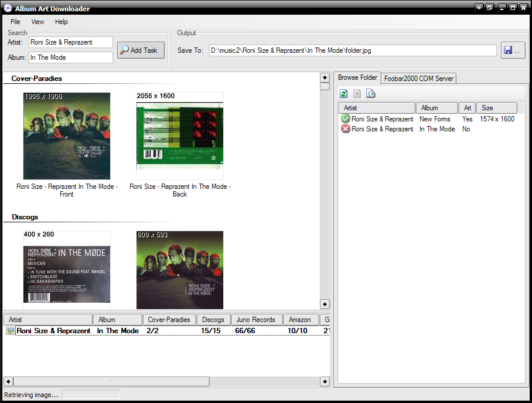Click the queue horizontal scroll right arrow

(325, 381)
